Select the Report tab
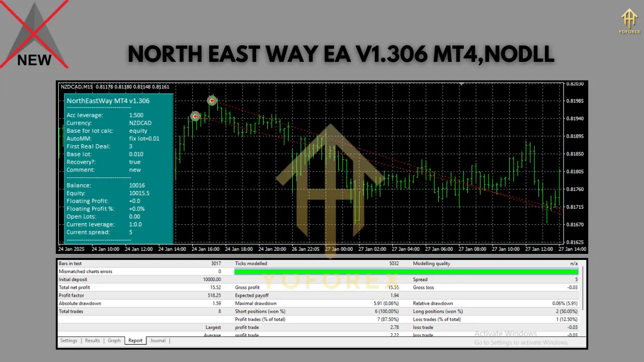 (x=135, y=340)
